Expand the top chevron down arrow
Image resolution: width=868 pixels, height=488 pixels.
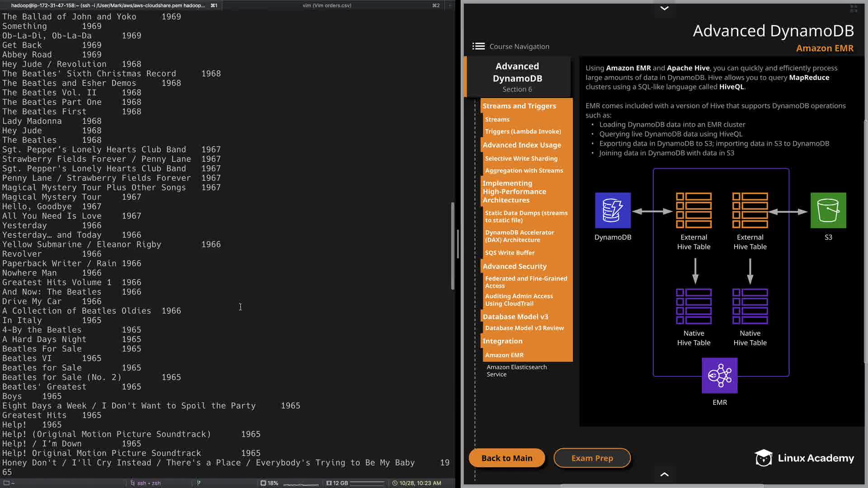(x=664, y=8)
